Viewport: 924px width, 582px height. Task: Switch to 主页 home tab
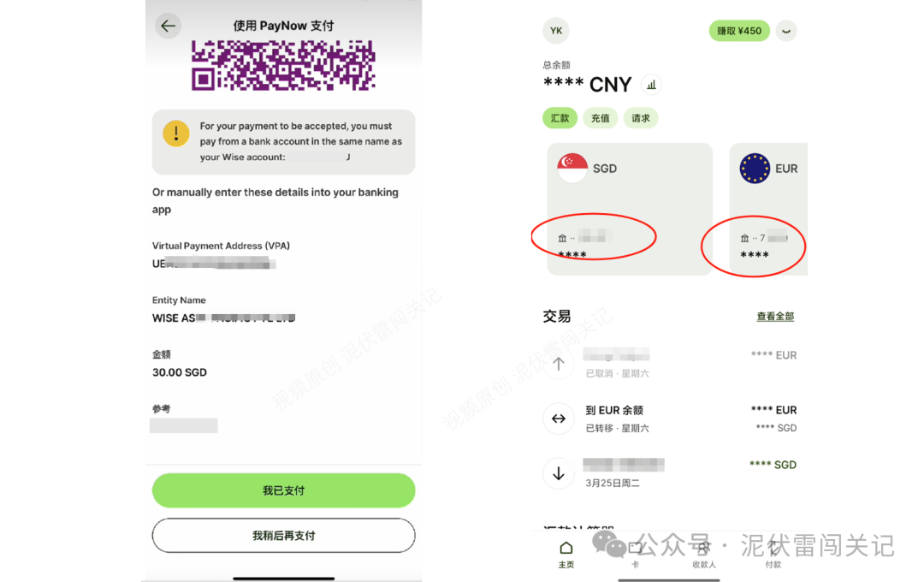566,555
